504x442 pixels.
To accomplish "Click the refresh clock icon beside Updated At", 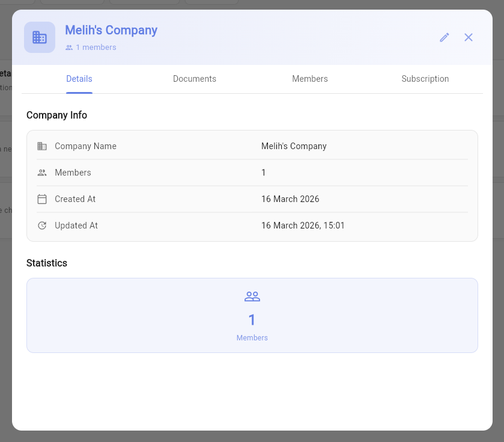I will [42, 226].
